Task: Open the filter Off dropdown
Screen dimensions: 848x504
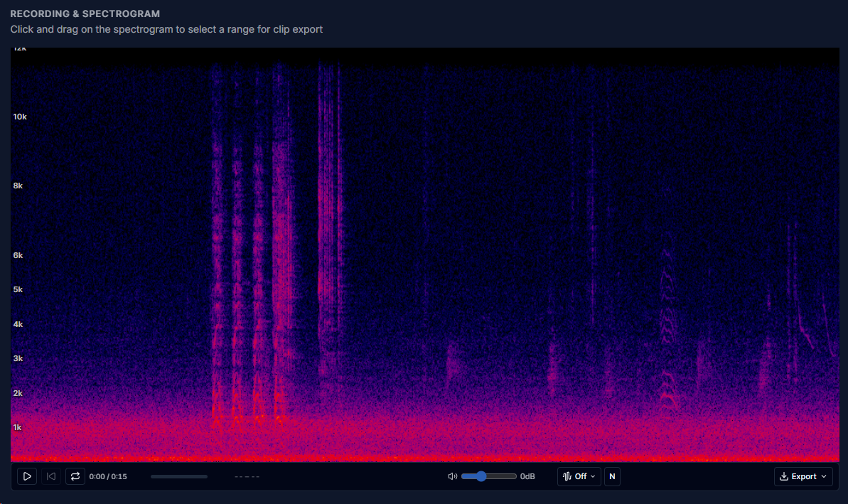Action: click(579, 476)
